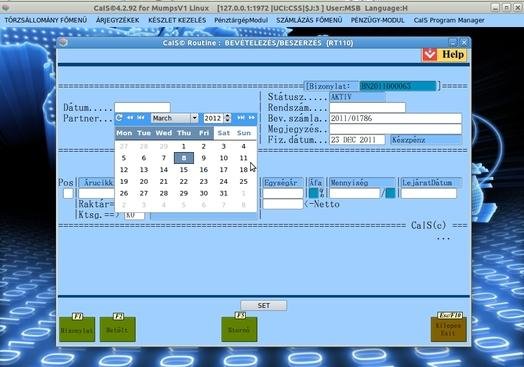Select March 12 in the calendar
Viewport: 524px width, 367px height.
[x=124, y=169]
